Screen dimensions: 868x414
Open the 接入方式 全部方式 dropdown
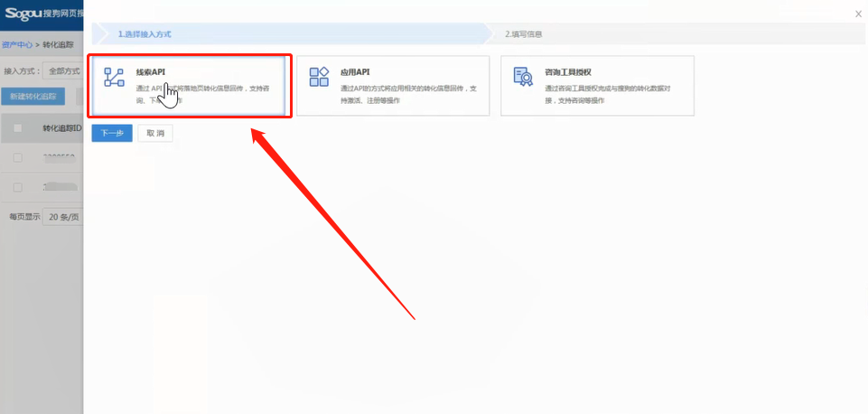pos(63,71)
